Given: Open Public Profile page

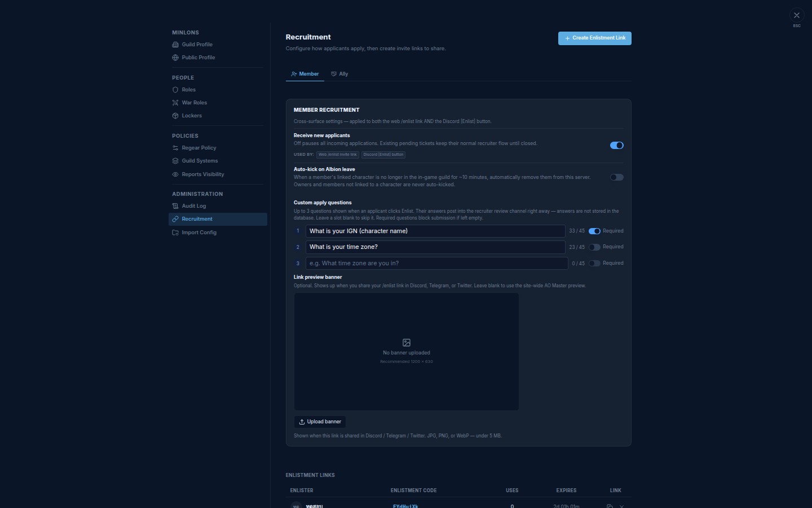Looking at the screenshot, I should (x=218, y=58).
